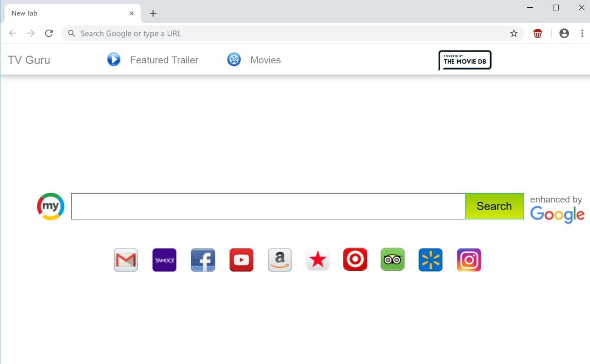Close the New Tab tab

tap(131, 13)
